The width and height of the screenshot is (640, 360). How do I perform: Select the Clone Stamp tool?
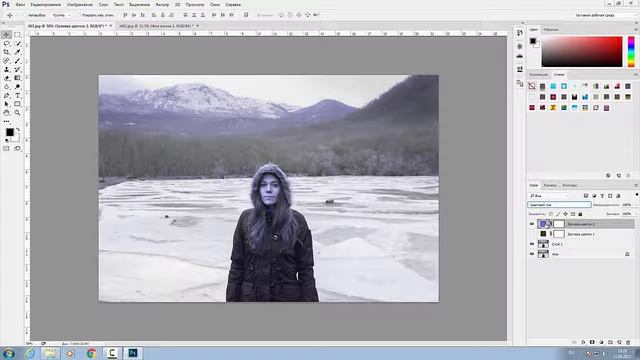(x=7, y=69)
